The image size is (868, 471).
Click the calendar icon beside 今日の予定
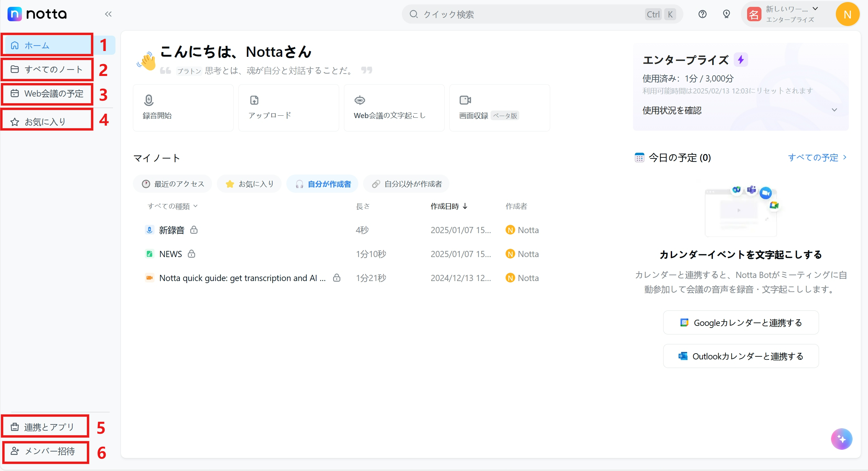tap(639, 157)
